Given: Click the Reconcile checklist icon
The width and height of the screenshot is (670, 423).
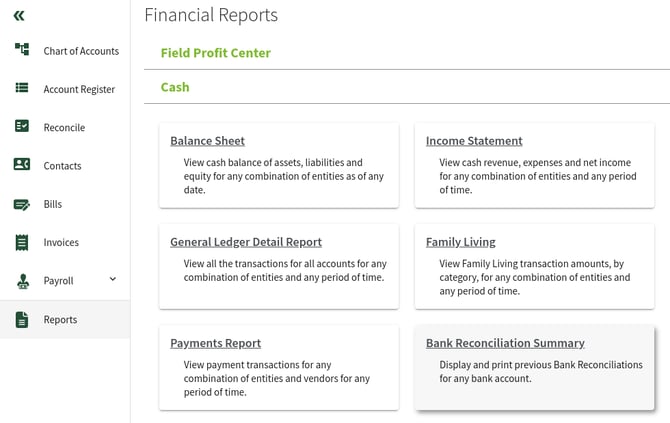Looking at the screenshot, I should point(22,127).
